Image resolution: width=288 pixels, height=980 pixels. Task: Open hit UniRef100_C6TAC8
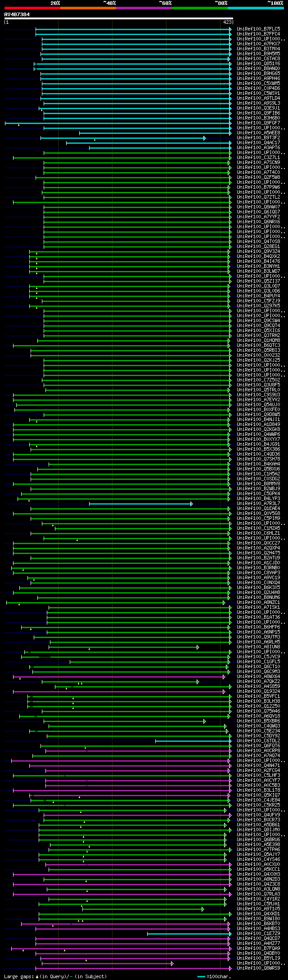258,59
